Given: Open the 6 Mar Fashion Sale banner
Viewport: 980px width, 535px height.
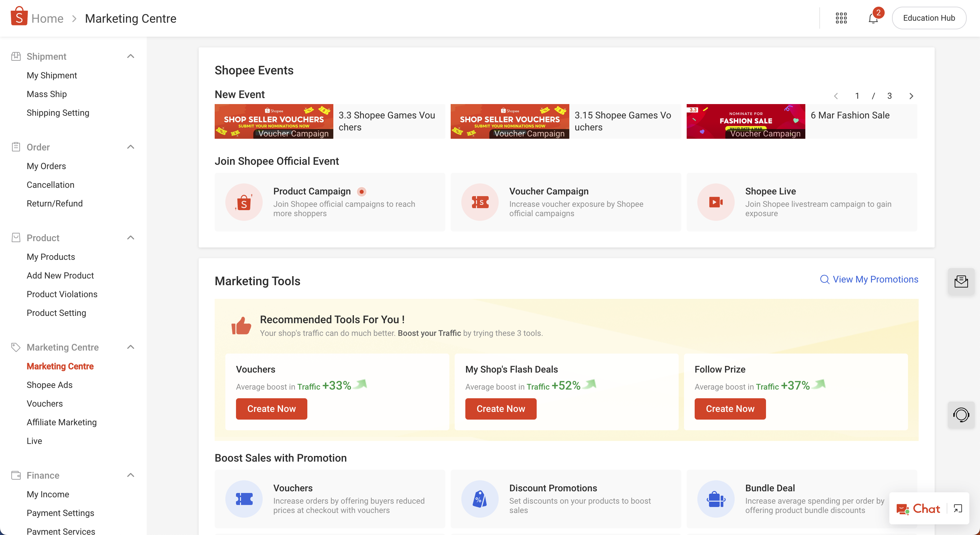Looking at the screenshot, I should click(746, 121).
